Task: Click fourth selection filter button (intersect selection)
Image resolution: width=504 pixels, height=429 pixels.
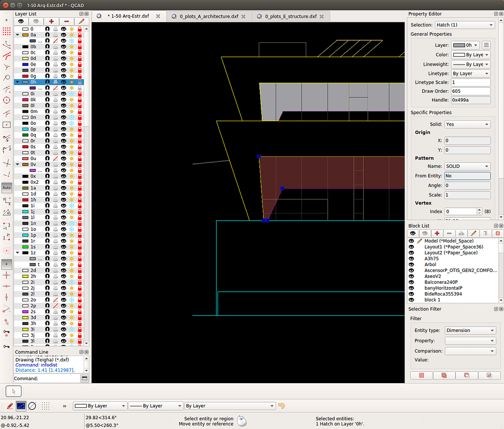Action: point(489,375)
